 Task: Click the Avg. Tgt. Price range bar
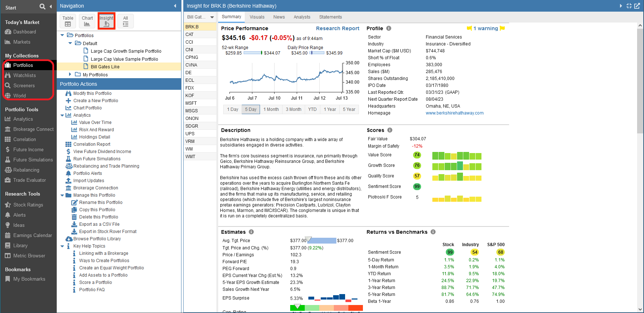[321, 240]
